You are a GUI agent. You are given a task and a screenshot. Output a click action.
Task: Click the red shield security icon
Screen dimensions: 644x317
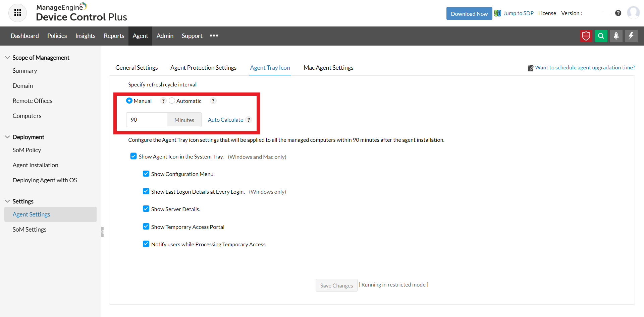click(586, 36)
